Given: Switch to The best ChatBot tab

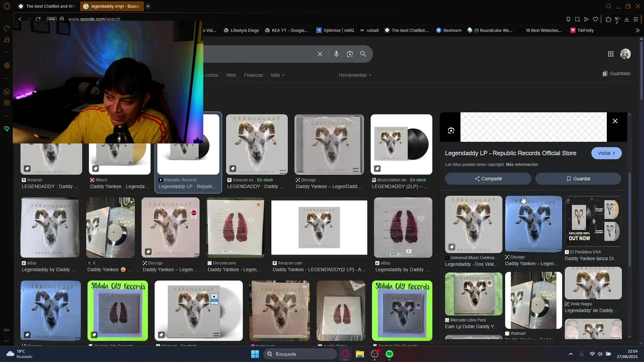Looking at the screenshot, I should click(46, 6).
